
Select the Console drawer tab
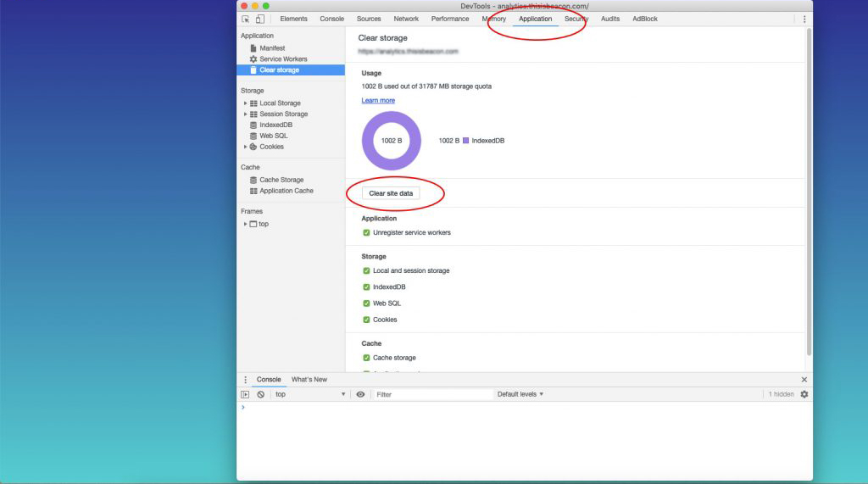269,380
